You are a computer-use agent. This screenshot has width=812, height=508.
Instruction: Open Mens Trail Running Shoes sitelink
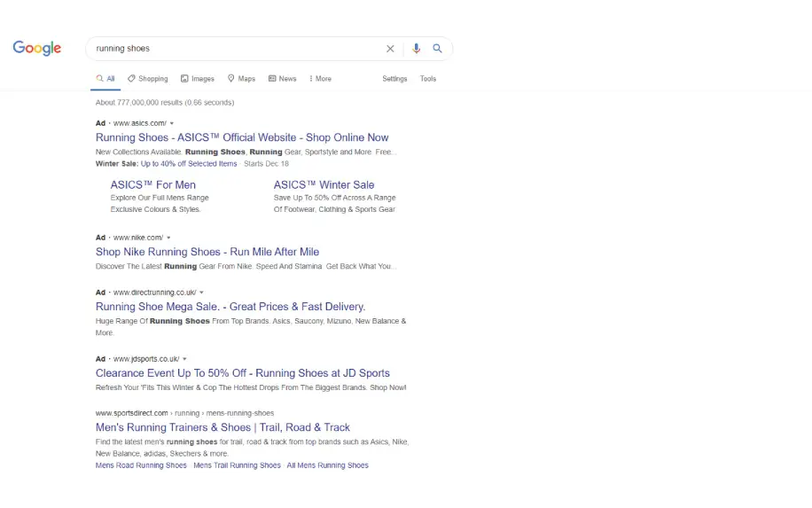tap(237, 465)
